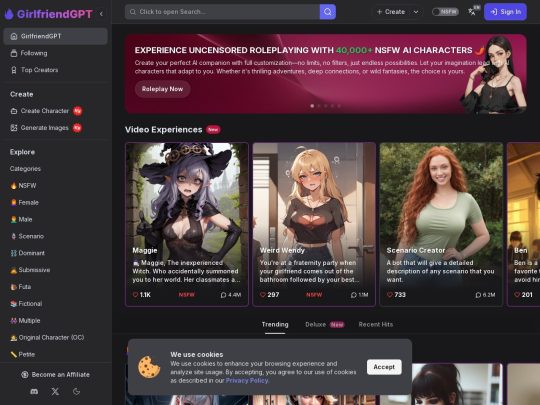Switch to the Deluxe tab
Image resolution: width=540 pixels, height=405 pixels.
click(x=315, y=324)
